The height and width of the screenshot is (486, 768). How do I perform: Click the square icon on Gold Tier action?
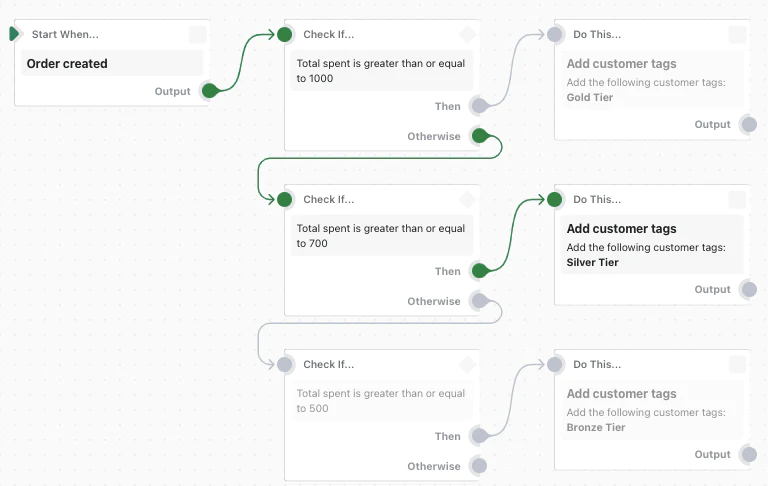pyautogui.click(x=737, y=35)
